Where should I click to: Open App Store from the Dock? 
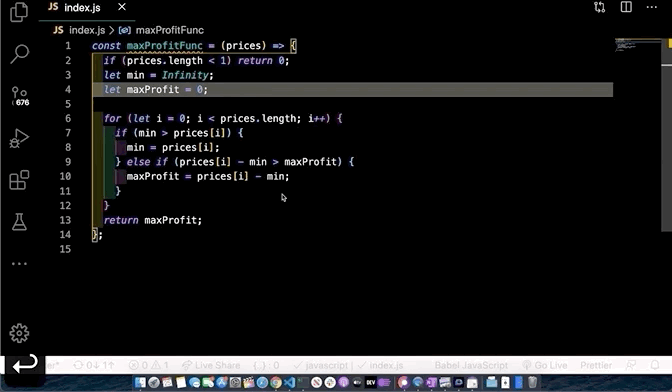point(221,383)
